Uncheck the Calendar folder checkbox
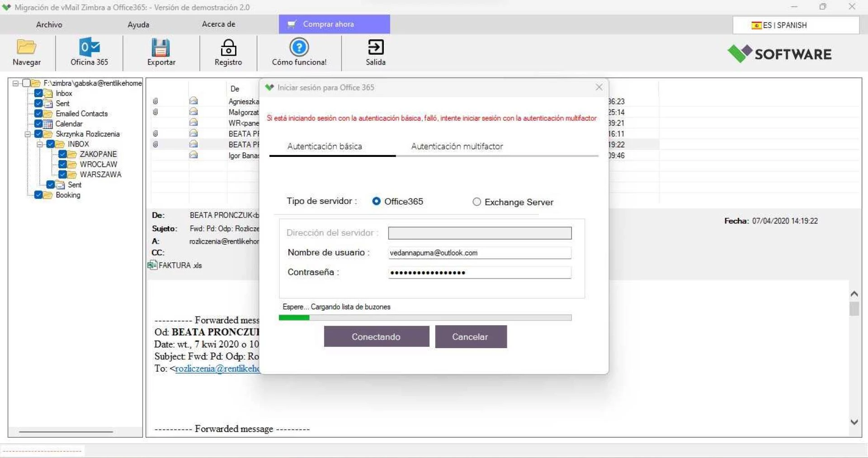Viewport: 868px width, 458px height. pyautogui.click(x=38, y=124)
